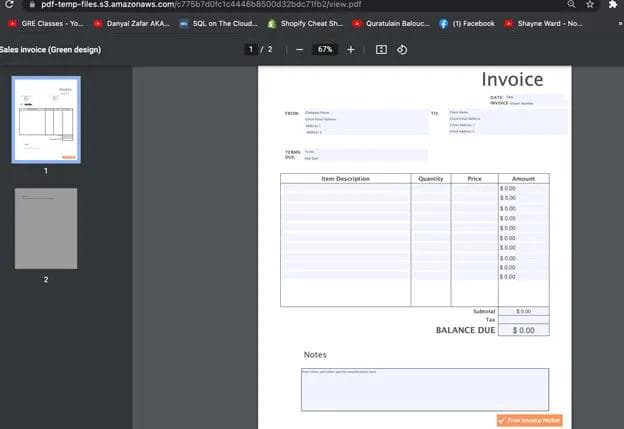The height and width of the screenshot is (429, 624).
Task: Open the Shopify Cheat Sheet bookmark
Action: [x=307, y=23]
